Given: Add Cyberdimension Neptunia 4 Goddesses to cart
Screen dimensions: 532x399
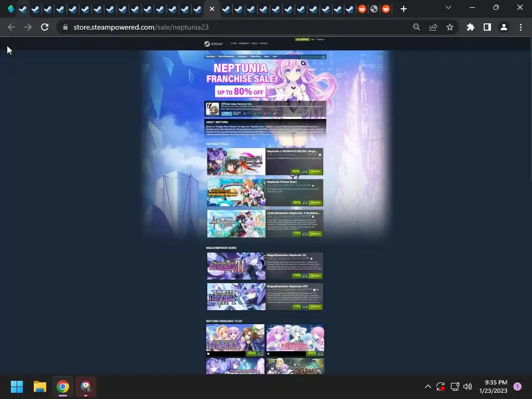Looking at the screenshot, I should (x=315, y=234).
